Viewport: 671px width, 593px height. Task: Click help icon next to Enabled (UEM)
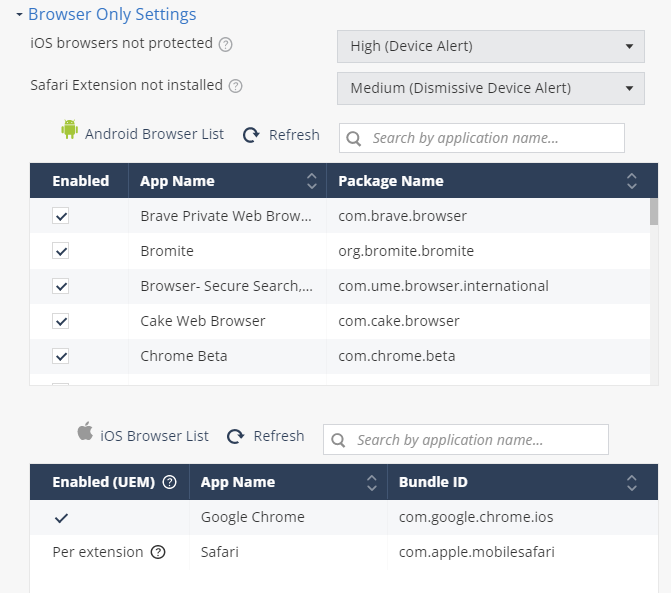(169, 482)
